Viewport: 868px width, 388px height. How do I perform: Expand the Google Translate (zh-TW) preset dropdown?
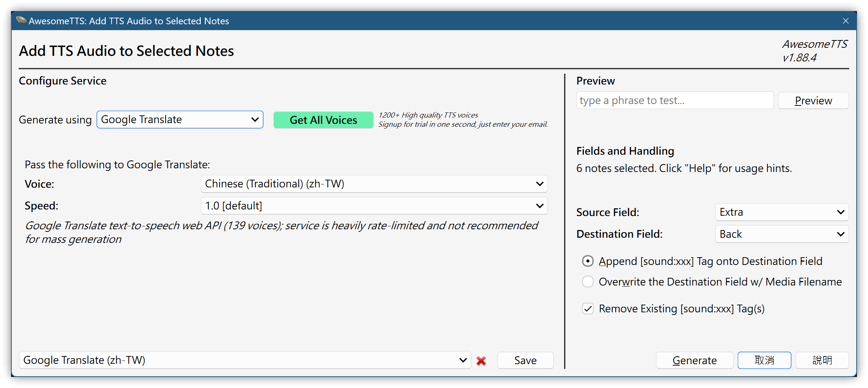tap(245, 360)
